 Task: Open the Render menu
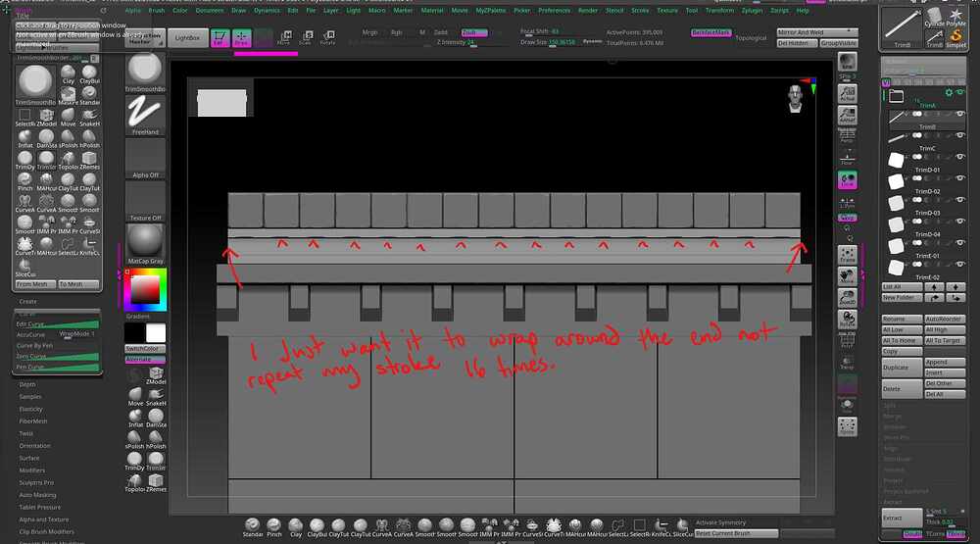587,11
